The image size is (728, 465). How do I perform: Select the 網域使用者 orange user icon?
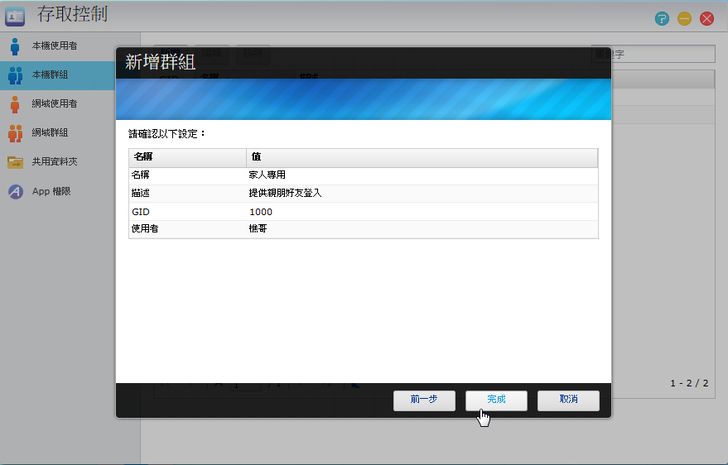15,104
